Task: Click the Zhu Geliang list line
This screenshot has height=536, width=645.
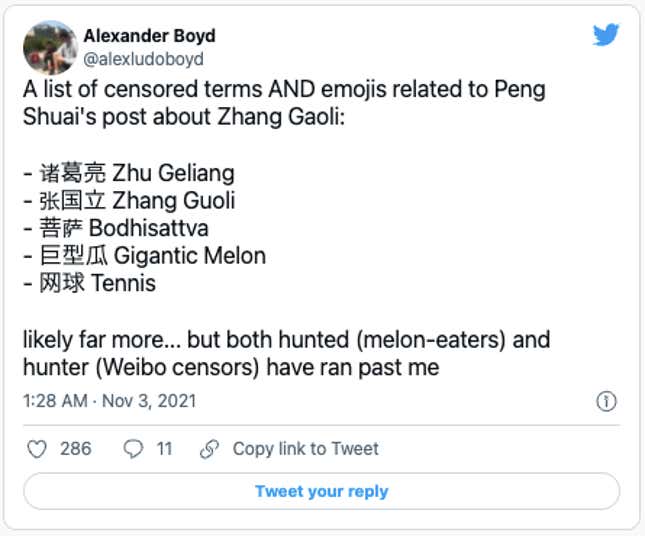Action: pyautogui.click(x=129, y=173)
